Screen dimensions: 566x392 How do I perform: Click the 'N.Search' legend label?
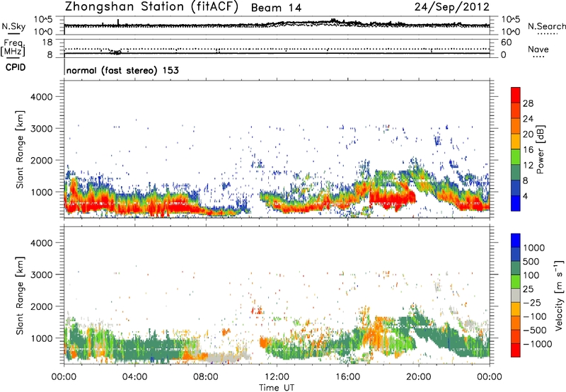(547, 26)
